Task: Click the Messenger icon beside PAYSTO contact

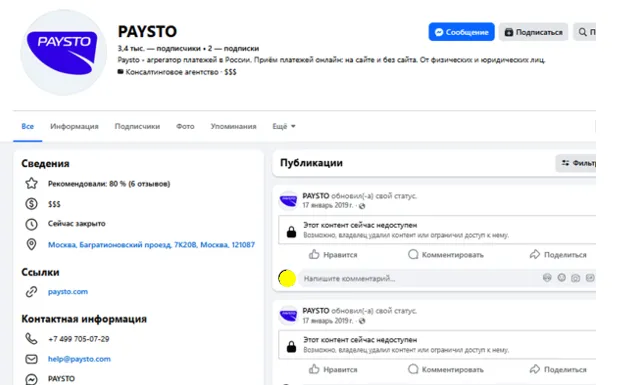Action: pyautogui.click(x=32, y=379)
